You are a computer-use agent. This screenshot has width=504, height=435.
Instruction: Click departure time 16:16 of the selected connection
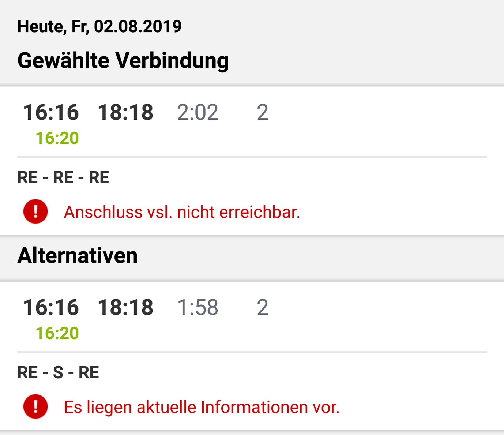tap(51, 112)
